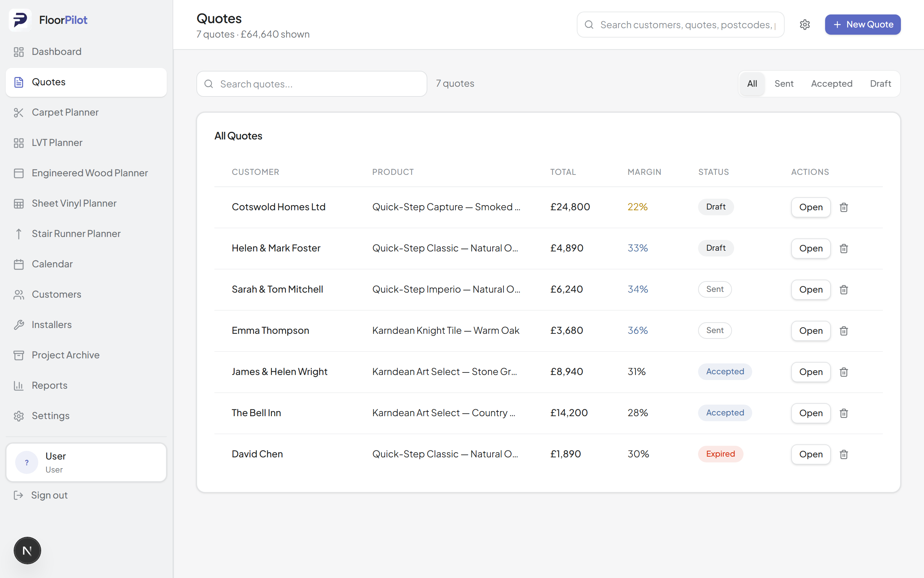Click the Calendar icon in sidebar

click(x=19, y=264)
